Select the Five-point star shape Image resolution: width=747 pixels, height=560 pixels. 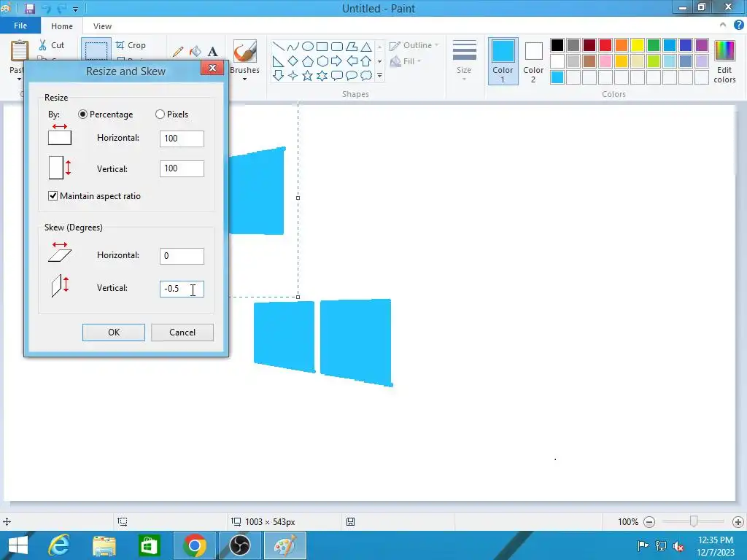pos(308,75)
